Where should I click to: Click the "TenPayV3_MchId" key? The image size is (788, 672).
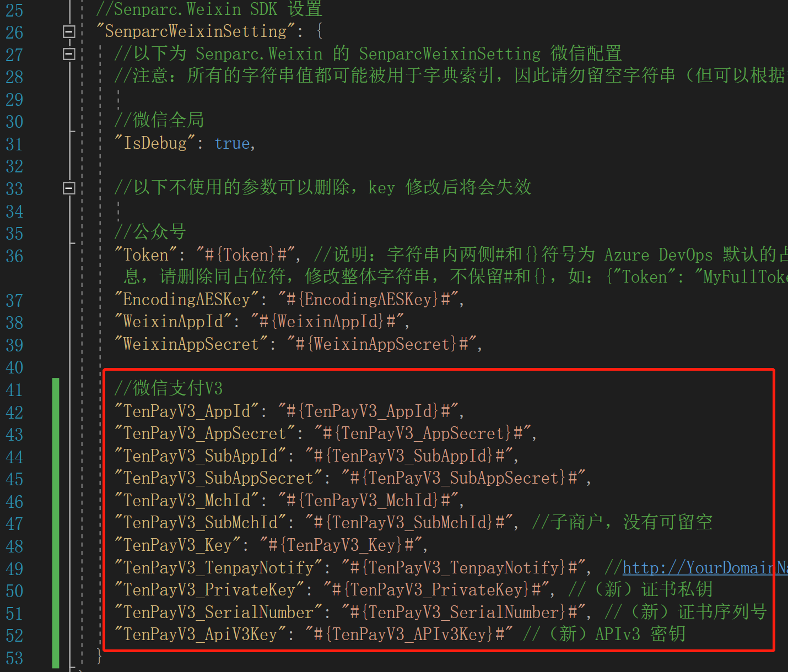pos(187,500)
